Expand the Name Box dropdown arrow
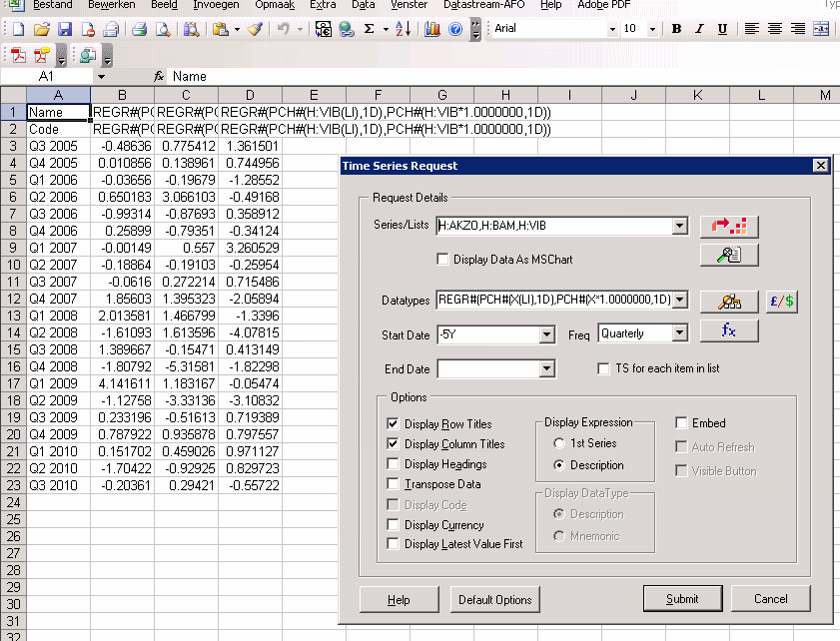Screen dimensions: 840x641 [101, 77]
